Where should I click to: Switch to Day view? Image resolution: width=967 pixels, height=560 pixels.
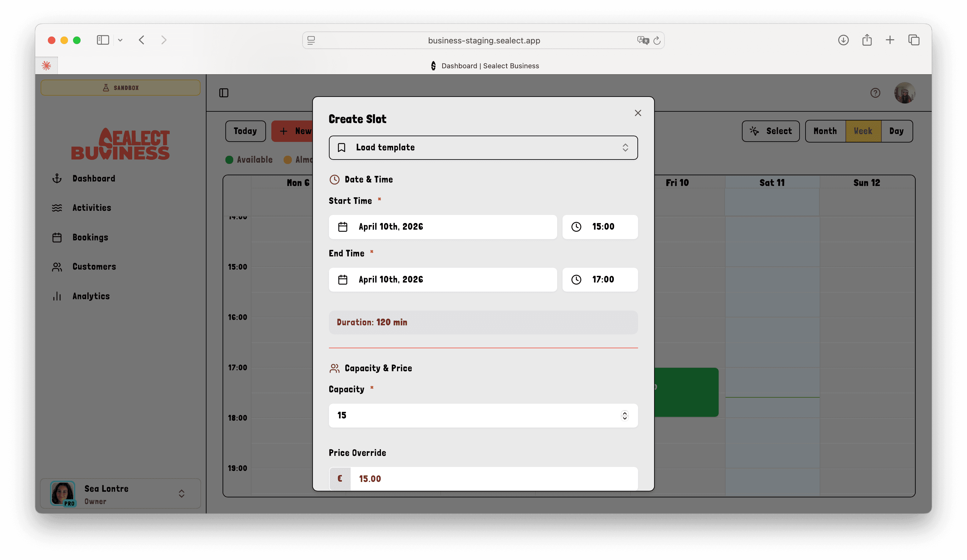(x=896, y=131)
